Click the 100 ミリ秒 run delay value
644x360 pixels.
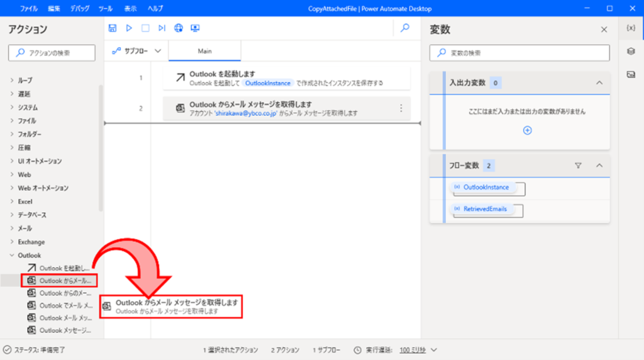[413, 350]
